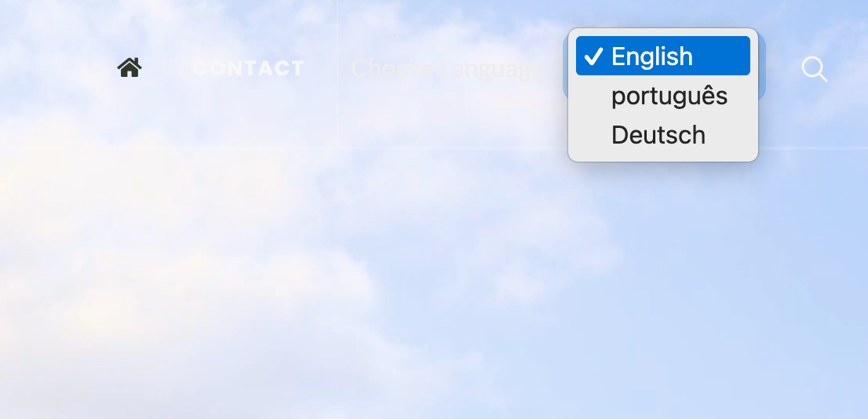This screenshot has width=868, height=419.
Task: Launch site search from the header icon
Action: 815,69
